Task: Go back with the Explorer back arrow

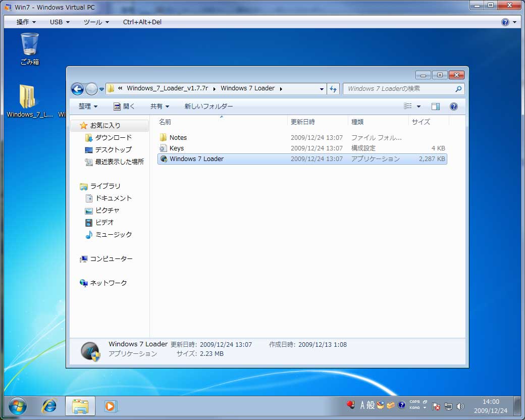Action: tap(77, 89)
